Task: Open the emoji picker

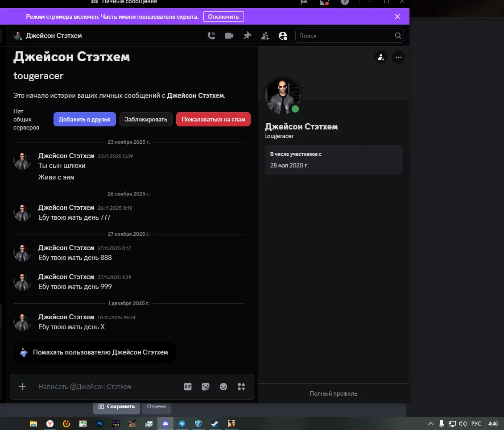Action: [x=223, y=387]
